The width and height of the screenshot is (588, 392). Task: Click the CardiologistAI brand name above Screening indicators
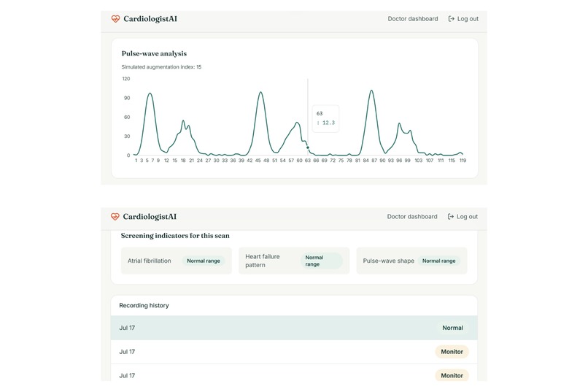point(150,217)
